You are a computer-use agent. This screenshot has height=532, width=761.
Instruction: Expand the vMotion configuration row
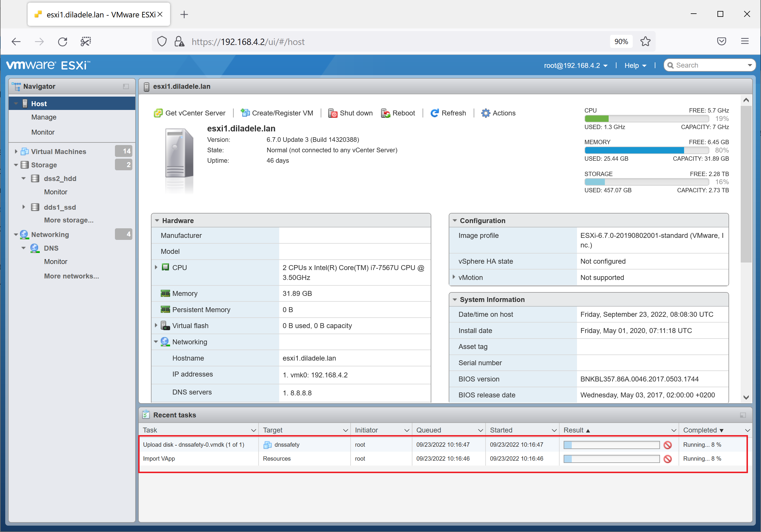454,277
